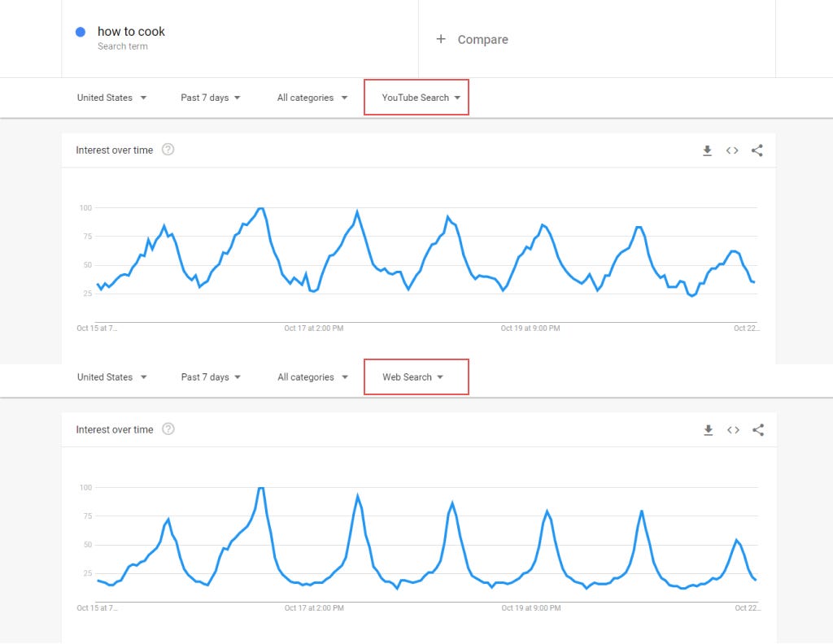Add a comparison term with Compare
833x644 pixels.
coord(473,39)
